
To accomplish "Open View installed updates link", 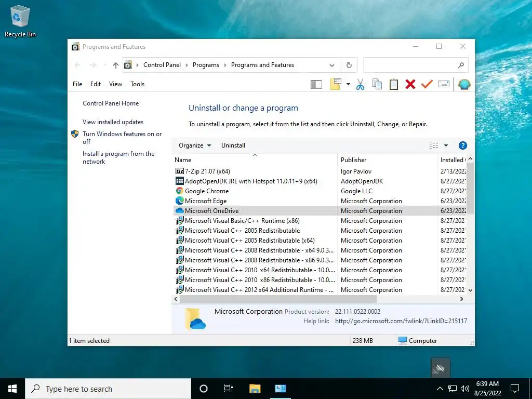I will pyautogui.click(x=113, y=122).
